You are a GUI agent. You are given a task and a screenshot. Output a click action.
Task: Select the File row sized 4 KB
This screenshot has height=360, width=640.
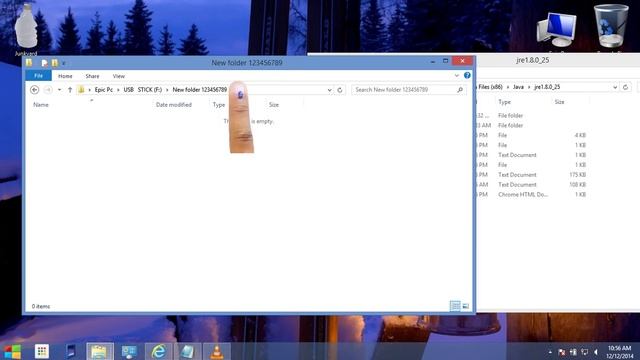532,136
